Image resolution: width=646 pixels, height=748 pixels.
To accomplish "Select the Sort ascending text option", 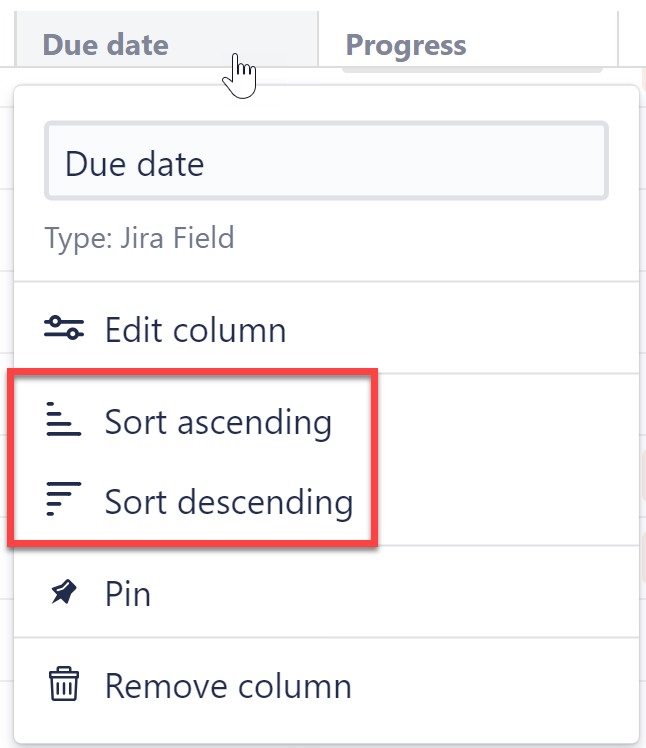I will (218, 422).
